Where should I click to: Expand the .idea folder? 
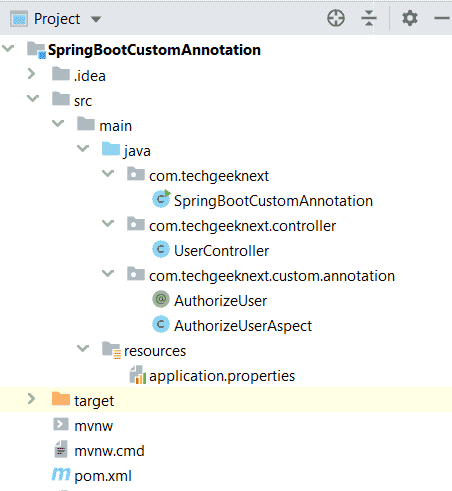point(31,74)
